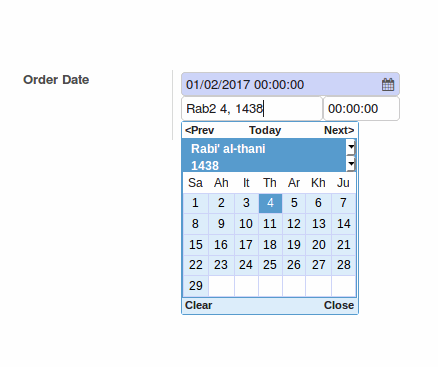Pick day 17 in the calendar
Screen dimensions: 438x367
(246, 245)
